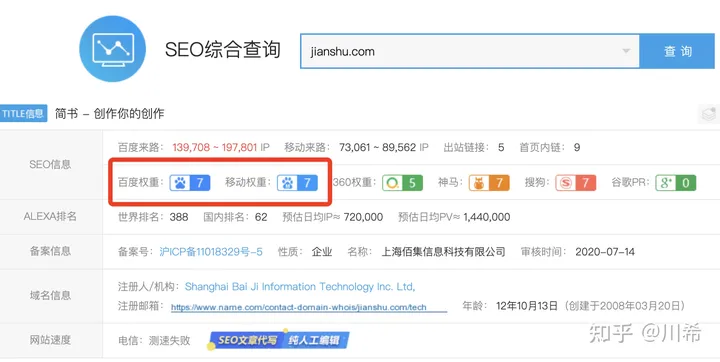Click the outbound links count 5
The height and width of the screenshot is (362, 720).
pos(501,147)
